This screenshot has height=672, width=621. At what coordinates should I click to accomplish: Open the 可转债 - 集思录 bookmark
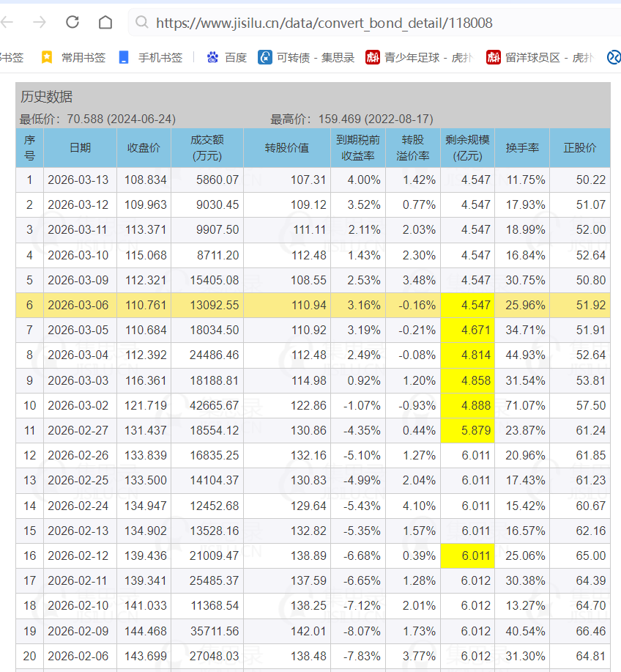[x=306, y=57]
